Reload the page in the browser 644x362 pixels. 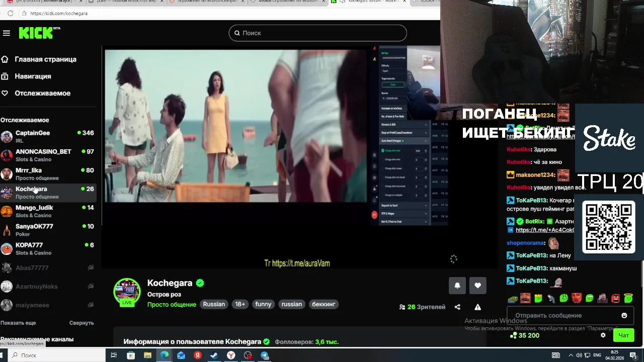coord(10,14)
